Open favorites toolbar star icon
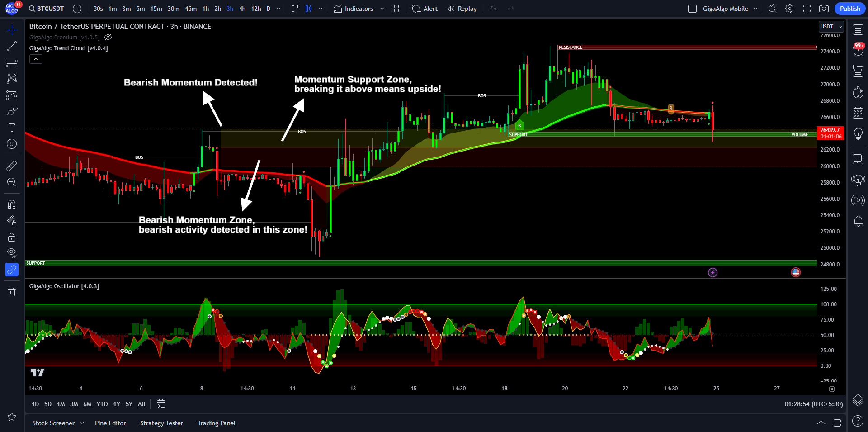The image size is (868, 432). (12, 417)
